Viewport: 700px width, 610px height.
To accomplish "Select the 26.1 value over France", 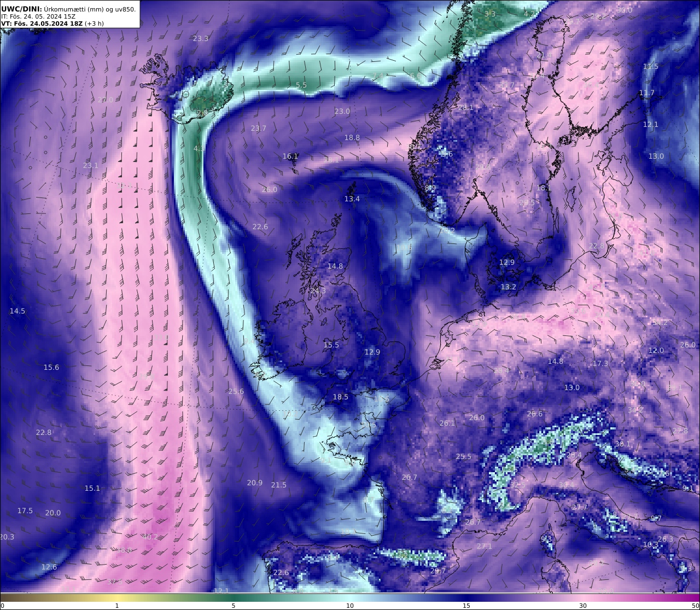I will click(447, 423).
